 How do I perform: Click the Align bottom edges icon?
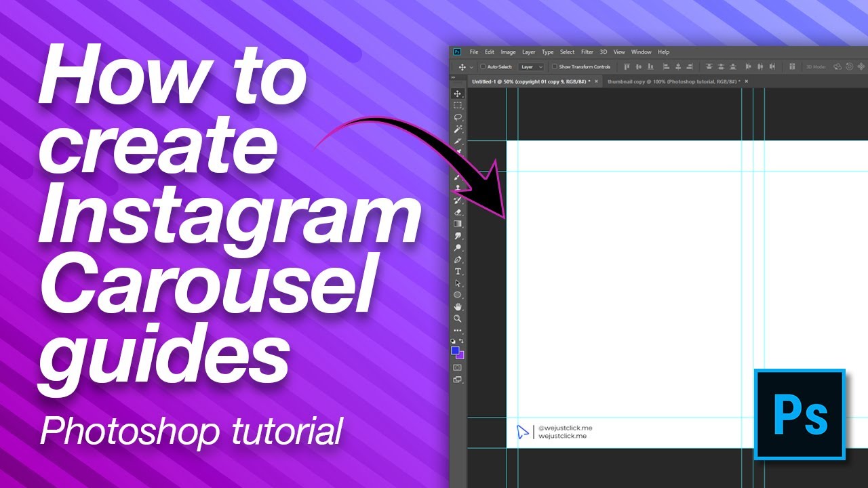click(x=650, y=66)
